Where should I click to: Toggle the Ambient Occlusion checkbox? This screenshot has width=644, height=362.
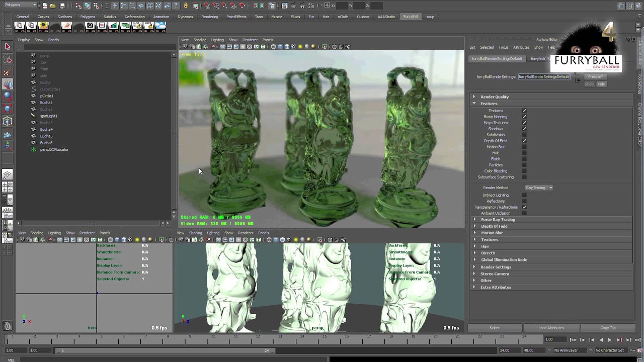[x=524, y=213]
